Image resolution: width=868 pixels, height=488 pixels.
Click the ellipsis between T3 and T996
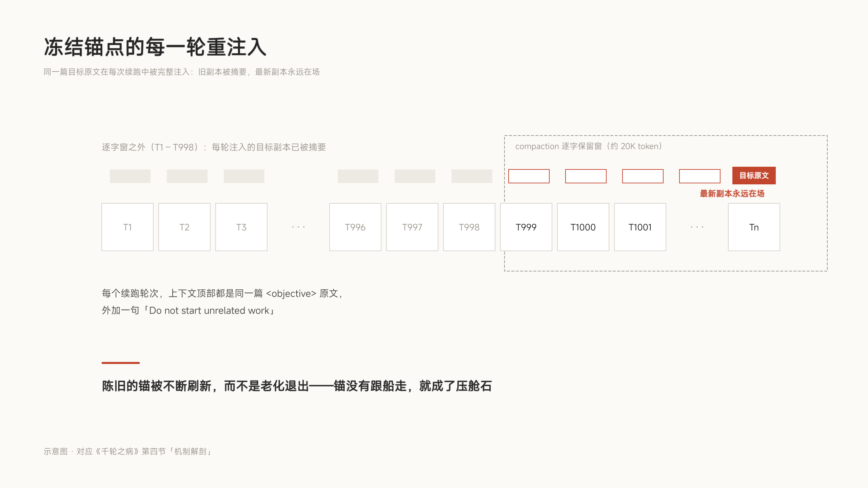coord(298,227)
